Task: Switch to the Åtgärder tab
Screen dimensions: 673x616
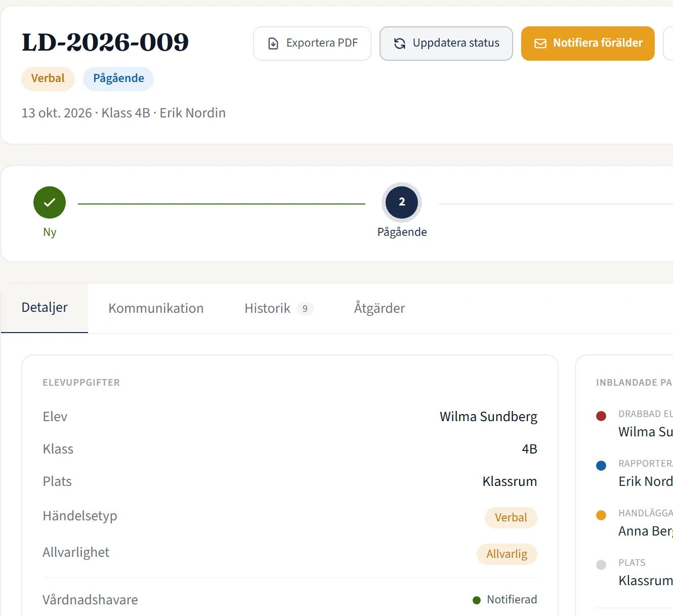Action: point(380,308)
